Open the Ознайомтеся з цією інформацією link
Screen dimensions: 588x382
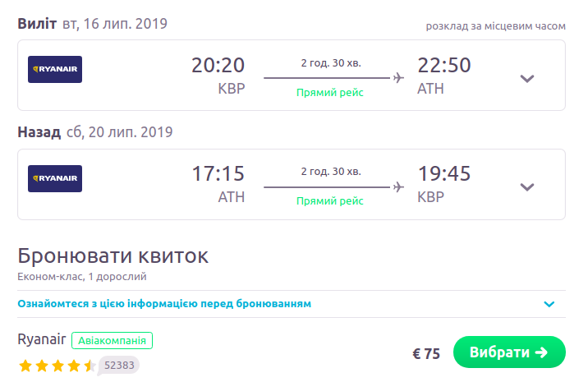[164, 304]
